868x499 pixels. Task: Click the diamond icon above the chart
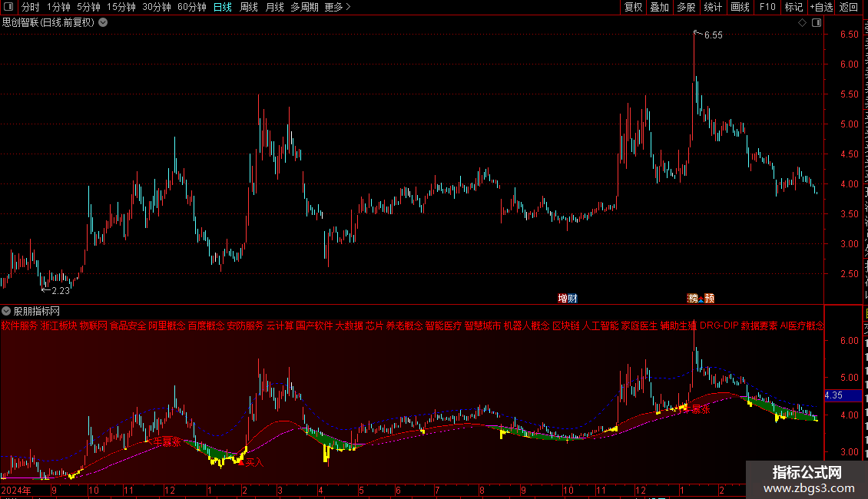[802, 23]
